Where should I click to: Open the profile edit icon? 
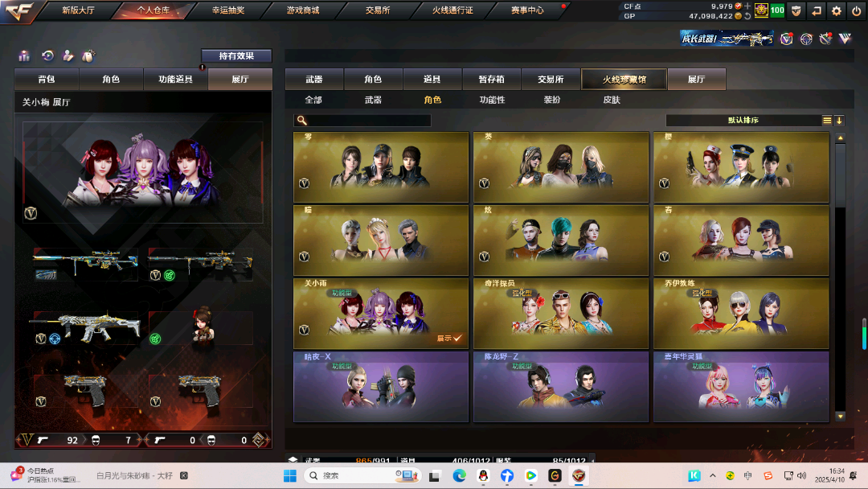click(68, 55)
